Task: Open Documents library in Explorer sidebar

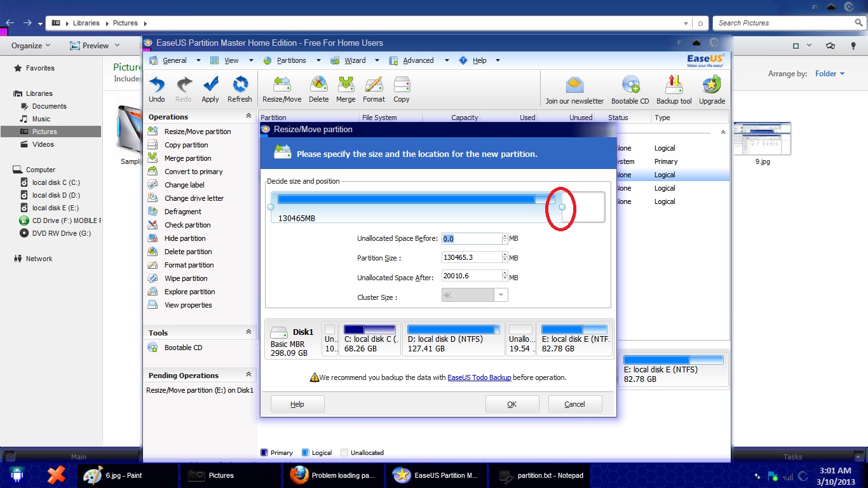Action: (x=49, y=106)
